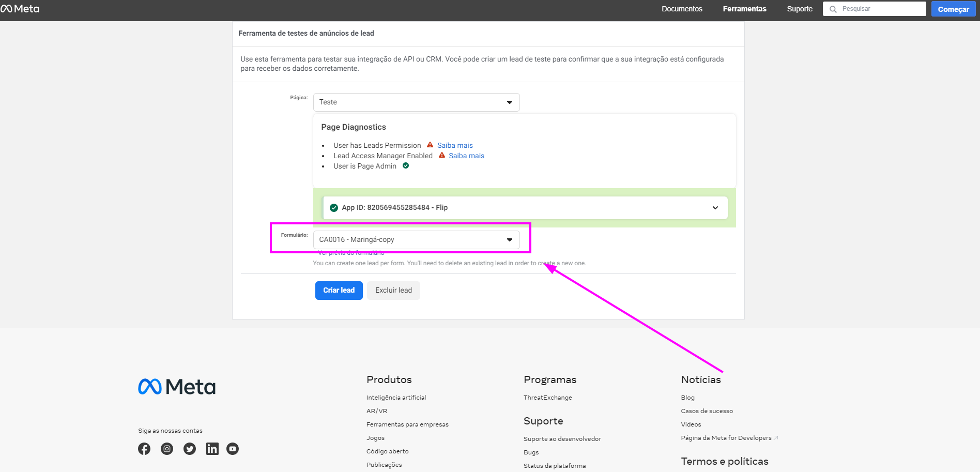Open Bugs footer link
This screenshot has height=472, width=980.
[x=531, y=452]
